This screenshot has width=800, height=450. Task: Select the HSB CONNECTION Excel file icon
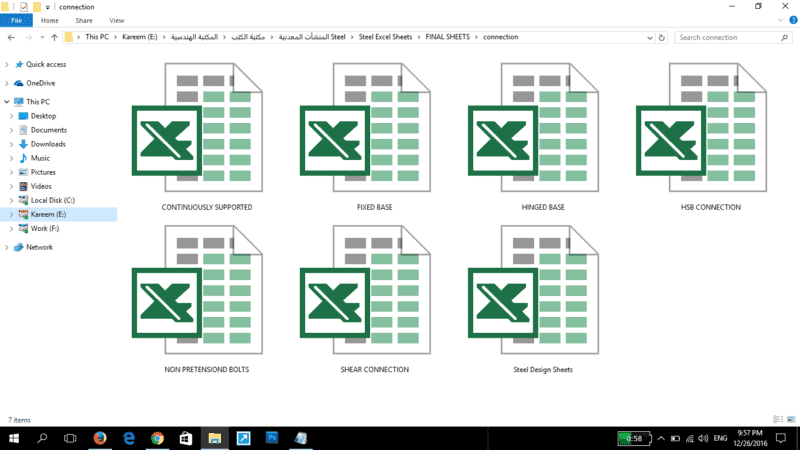tap(702, 127)
